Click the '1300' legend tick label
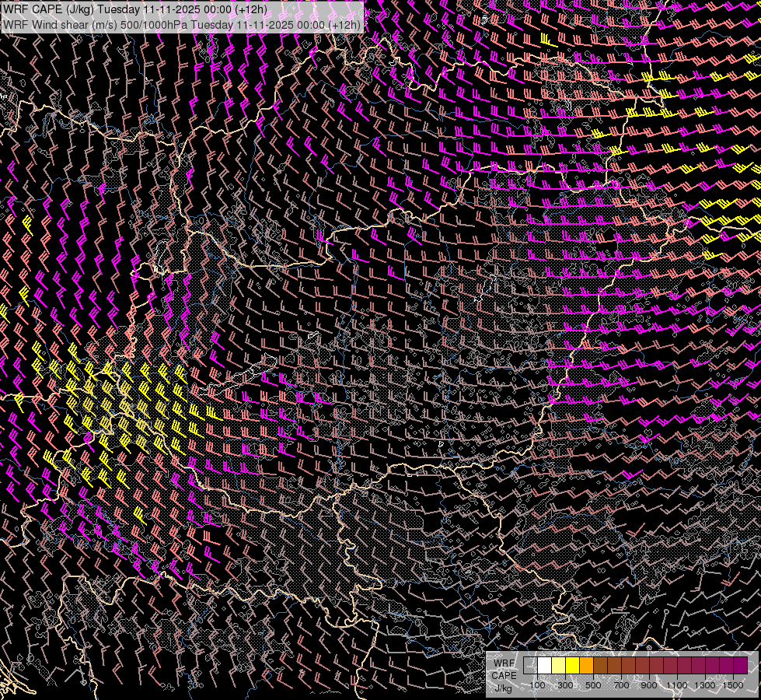This screenshot has height=700, width=761. (705, 685)
